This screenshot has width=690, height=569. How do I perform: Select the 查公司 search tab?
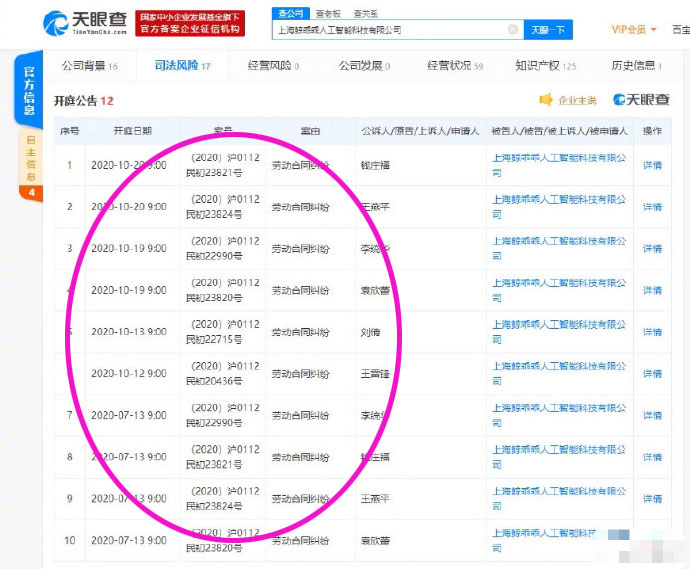coord(290,14)
